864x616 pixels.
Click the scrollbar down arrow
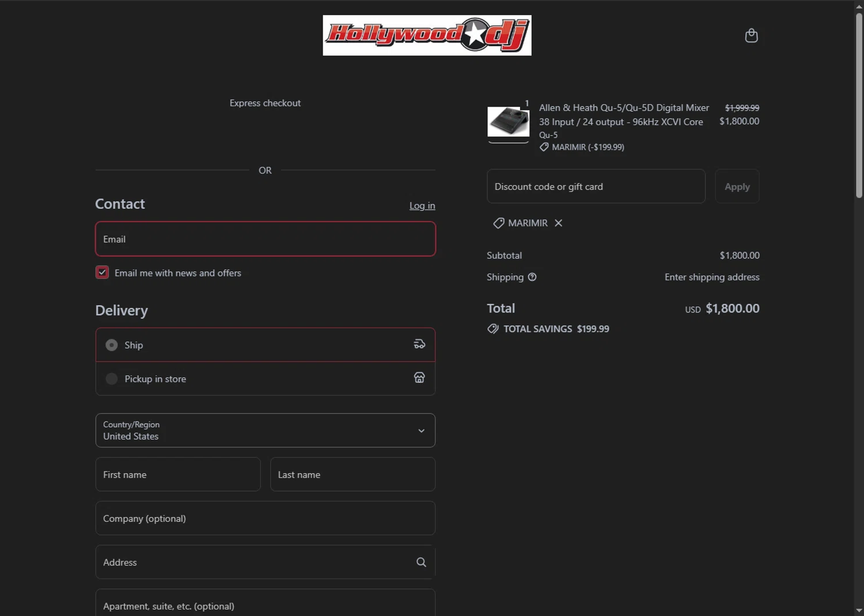(859, 610)
